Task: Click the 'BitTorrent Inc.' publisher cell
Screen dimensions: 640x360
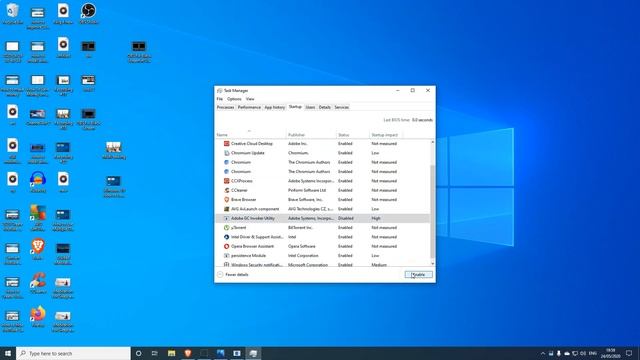Action: pyautogui.click(x=300, y=228)
